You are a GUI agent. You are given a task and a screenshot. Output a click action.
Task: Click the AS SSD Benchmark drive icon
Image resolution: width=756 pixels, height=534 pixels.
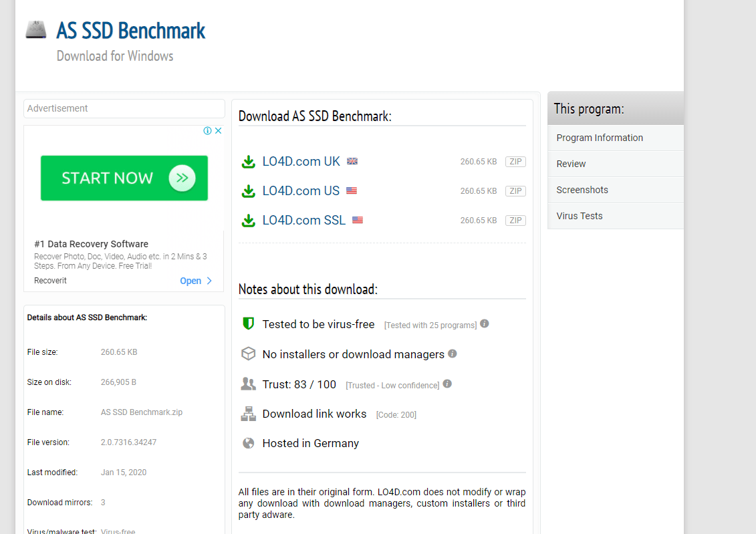35,29
